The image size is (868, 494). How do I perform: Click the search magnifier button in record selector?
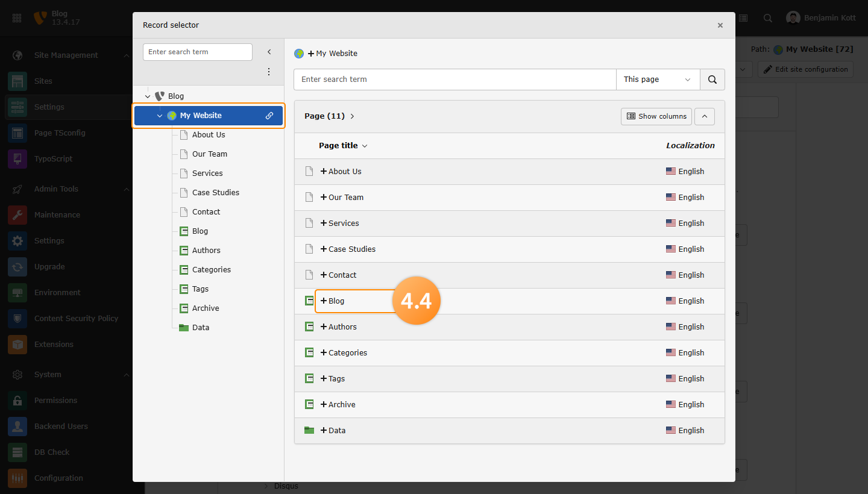(712, 80)
